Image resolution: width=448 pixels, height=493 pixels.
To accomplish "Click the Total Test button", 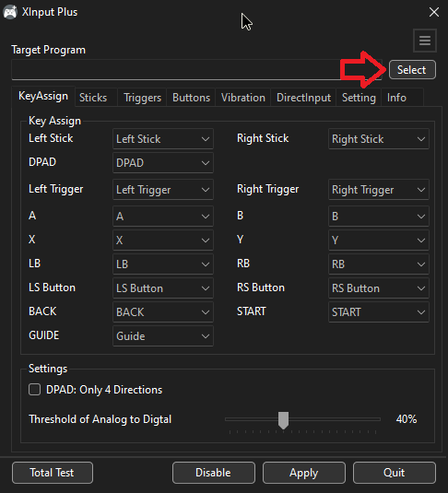I will click(53, 473).
